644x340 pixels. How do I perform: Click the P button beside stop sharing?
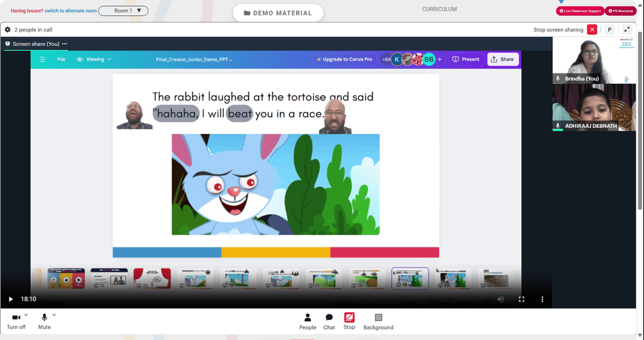click(609, 30)
